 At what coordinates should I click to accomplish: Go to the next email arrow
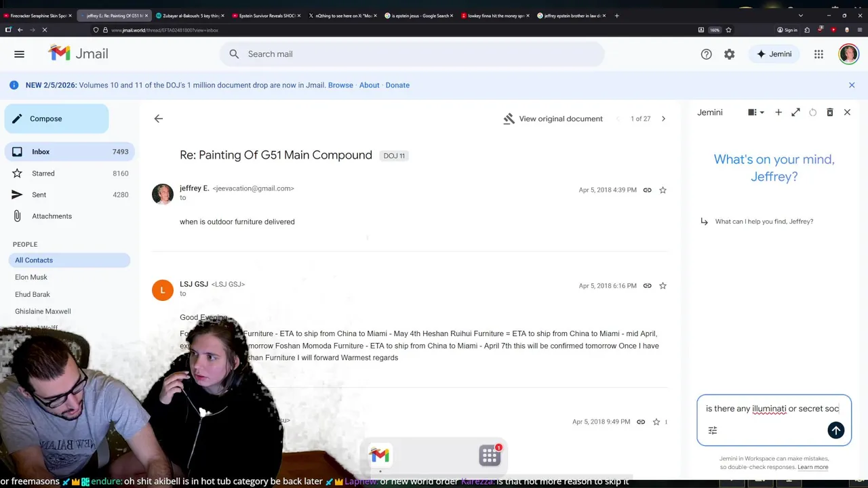[x=663, y=119]
